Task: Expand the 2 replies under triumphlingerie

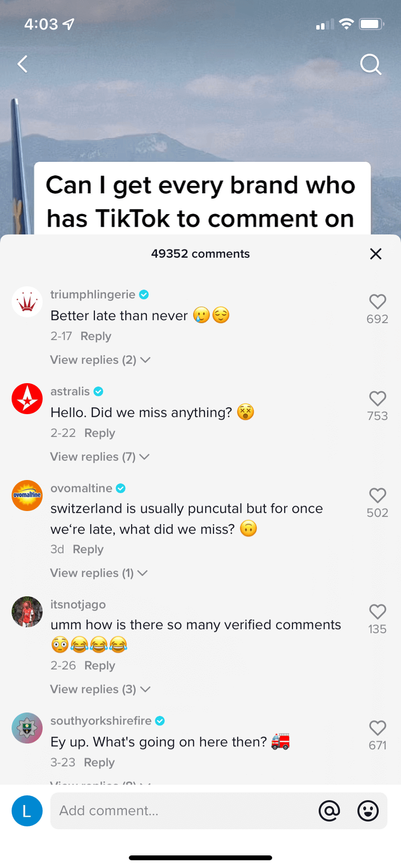Action: (x=100, y=360)
